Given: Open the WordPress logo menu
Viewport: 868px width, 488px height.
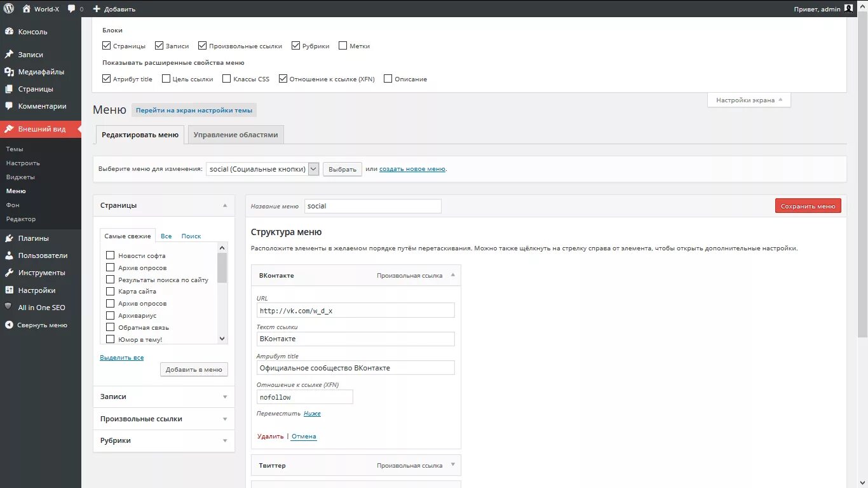Looking at the screenshot, I should (x=9, y=9).
